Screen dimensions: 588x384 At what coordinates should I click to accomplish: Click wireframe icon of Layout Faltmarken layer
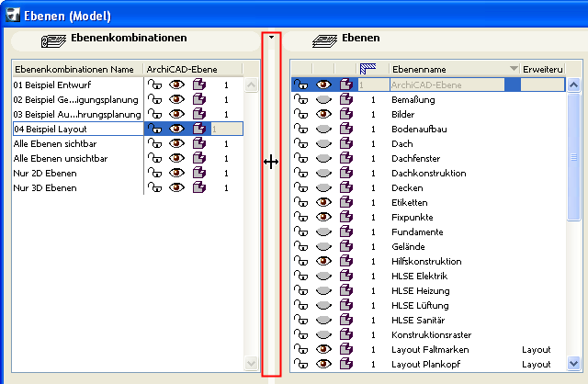pyautogui.click(x=346, y=349)
